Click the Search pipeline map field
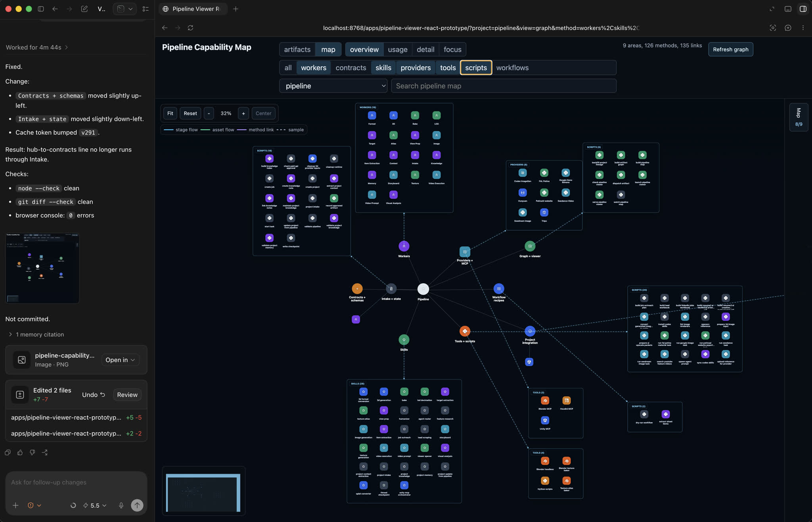Image resolution: width=812 pixels, height=522 pixels. pos(504,86)
